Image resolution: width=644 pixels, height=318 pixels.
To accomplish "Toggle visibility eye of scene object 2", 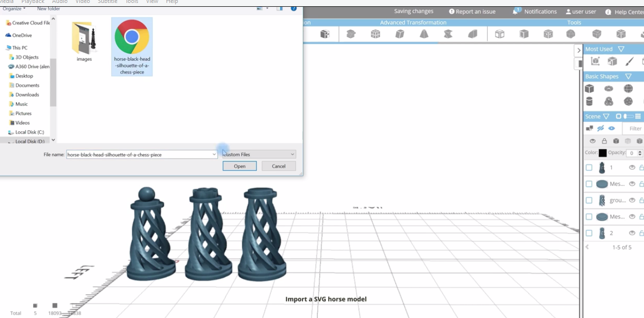I will 632,233.
